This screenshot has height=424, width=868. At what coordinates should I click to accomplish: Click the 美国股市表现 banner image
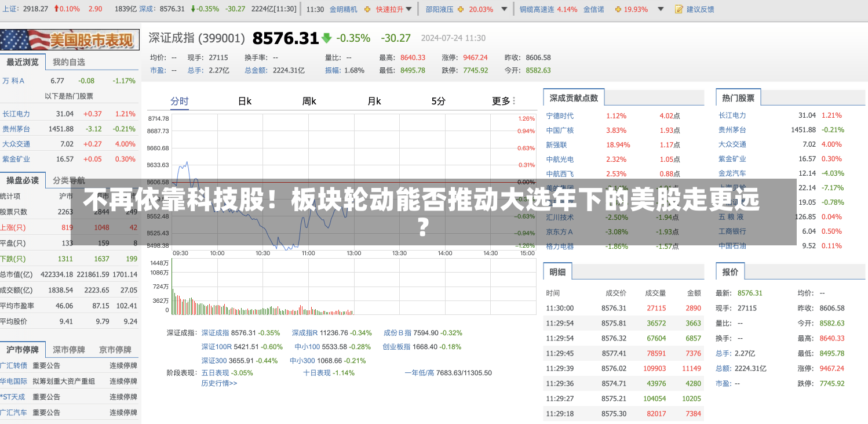(70, 39)
